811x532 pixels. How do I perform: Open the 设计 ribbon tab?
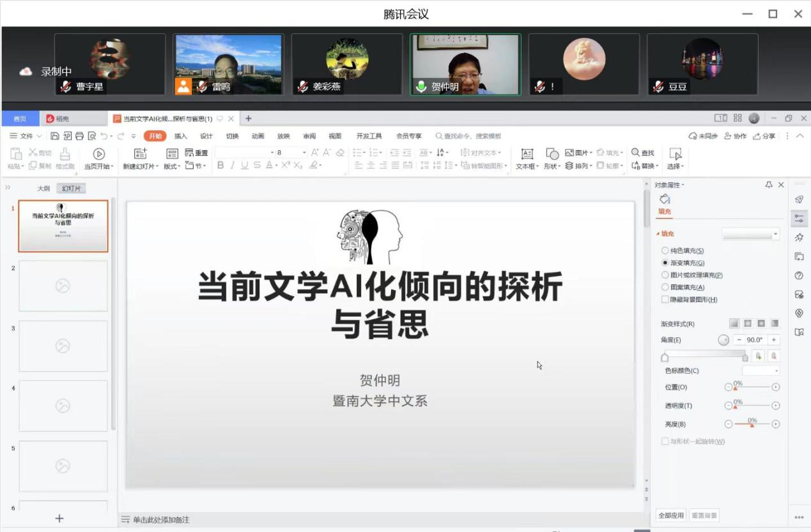[x=206, y=136]
